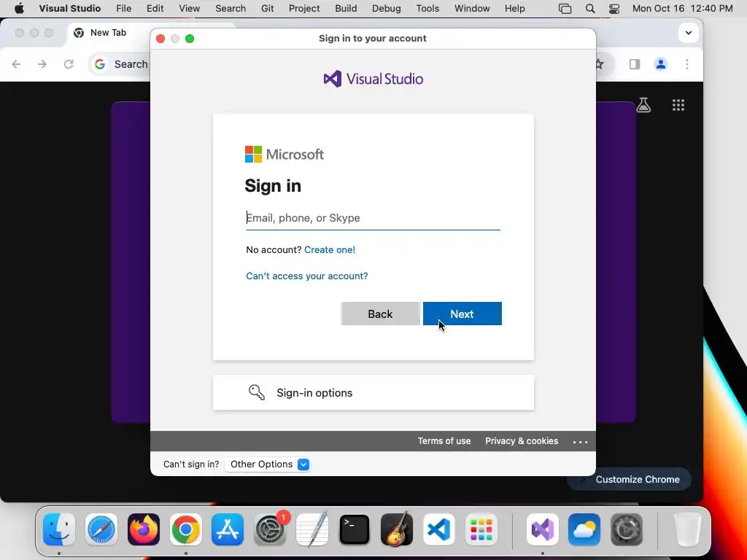Open the Window menu
747x560 pixels.
(x=472, y=9)
